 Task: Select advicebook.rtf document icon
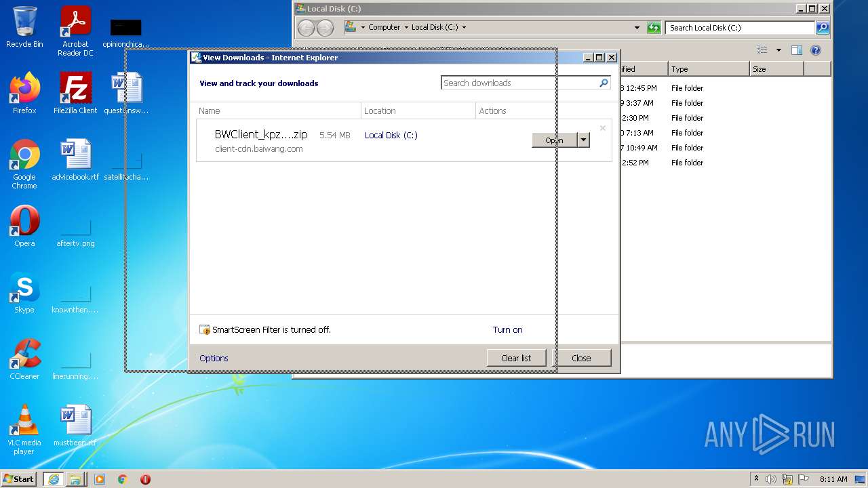click(75, 160)
